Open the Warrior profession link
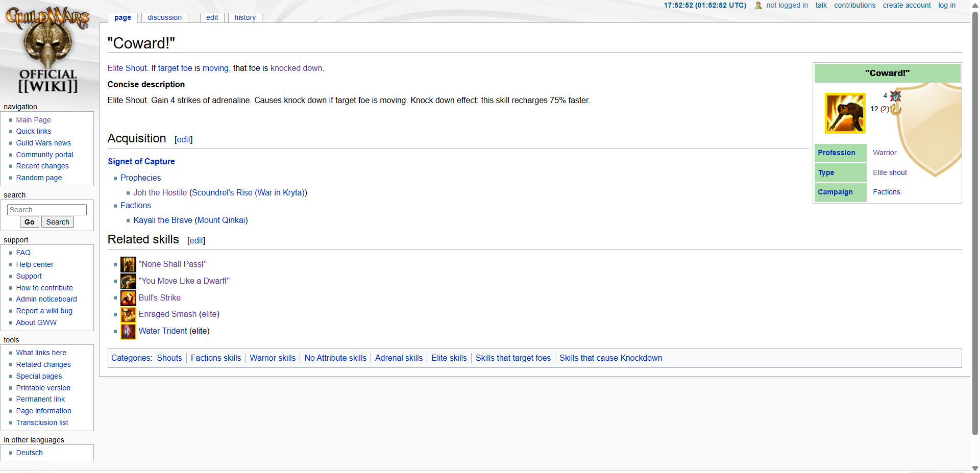 coord(885,153)
